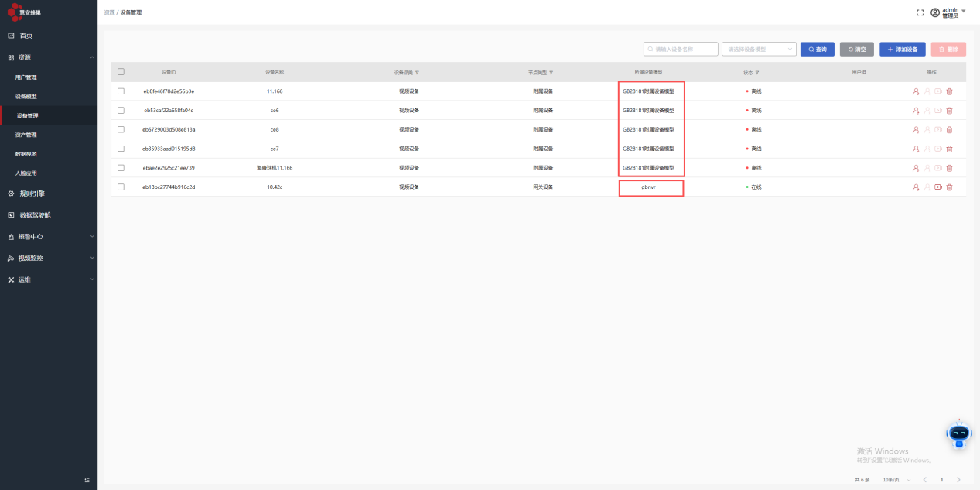Click the 添加设备 button
Viewport: 980px width, 490px height.
[902, 50]
